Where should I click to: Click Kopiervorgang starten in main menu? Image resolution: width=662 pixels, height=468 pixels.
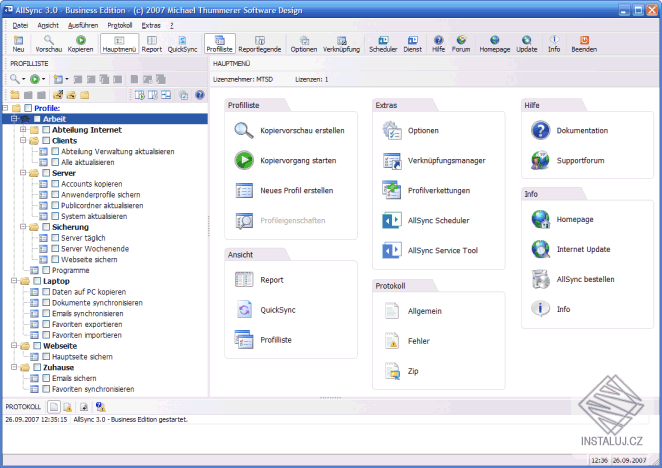point(286,161)
